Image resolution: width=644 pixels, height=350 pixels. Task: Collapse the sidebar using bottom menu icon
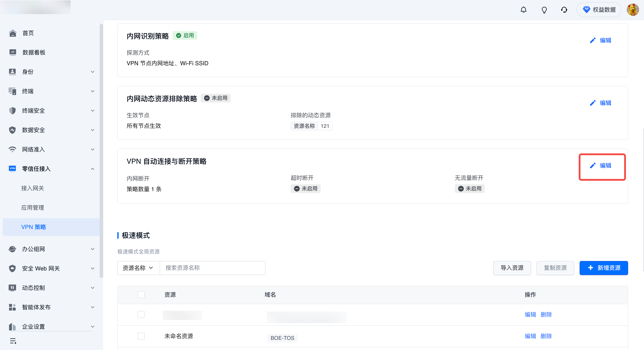coord(13,341)
